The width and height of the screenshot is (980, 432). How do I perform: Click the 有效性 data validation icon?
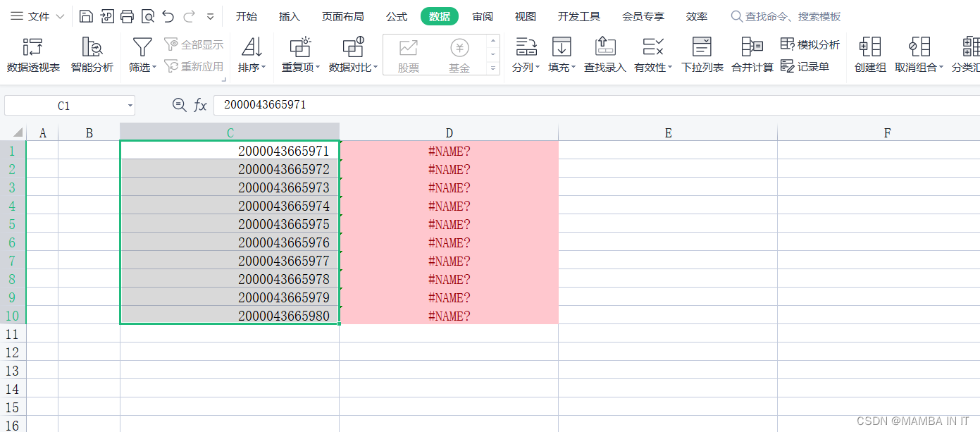pyautogui.click(x=653, y=47)
